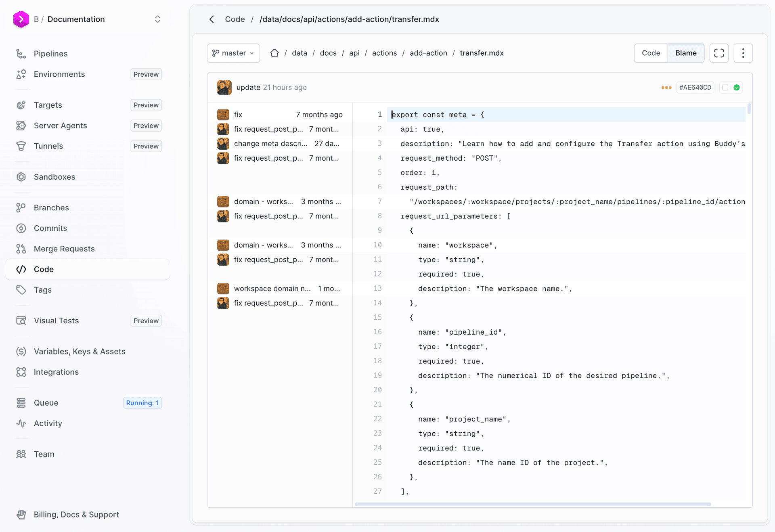The height and width of the screenshot is (532, 775).
Task: Click the Code breadcrumb link in header
Action: [x=235, y=19]
